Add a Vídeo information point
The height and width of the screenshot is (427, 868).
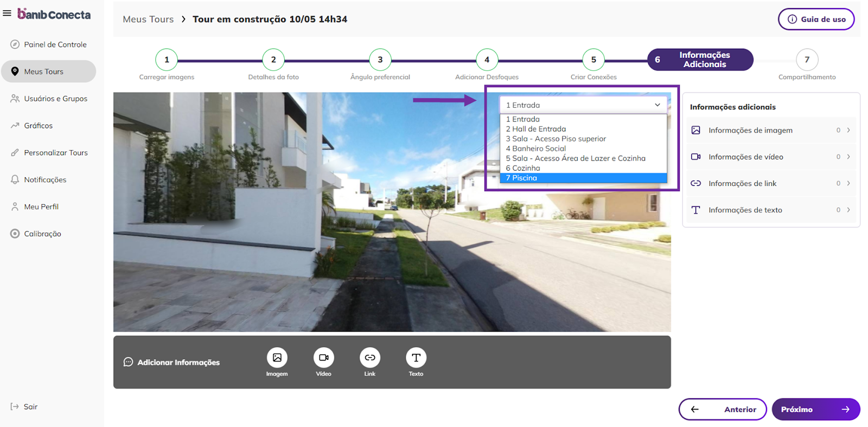tap(324, 358)
